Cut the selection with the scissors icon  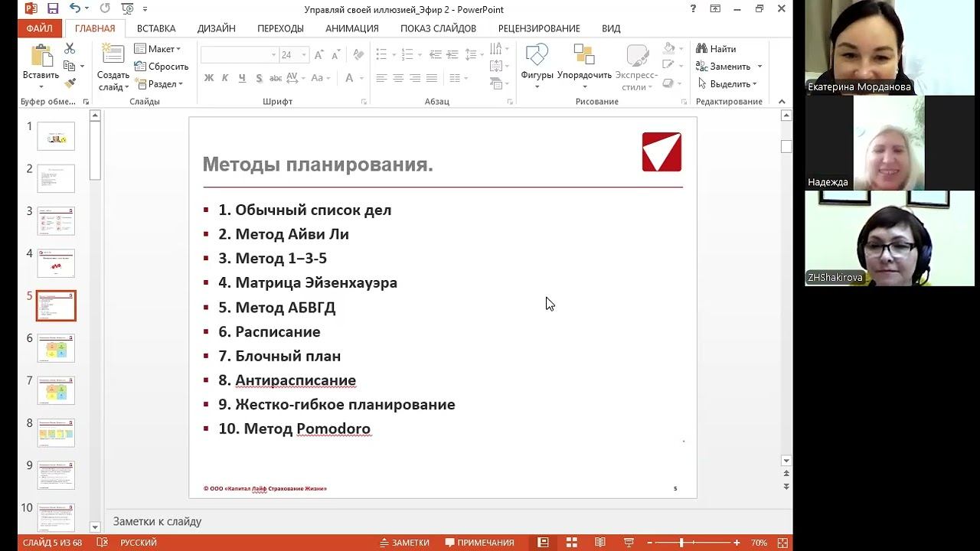pyautogui.click(x=70, y=48)
